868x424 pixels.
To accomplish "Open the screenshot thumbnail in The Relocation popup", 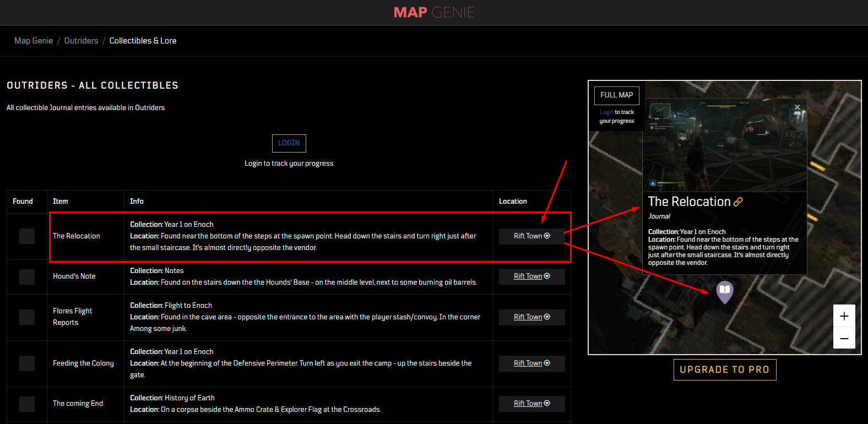I will tap(725, 145).
